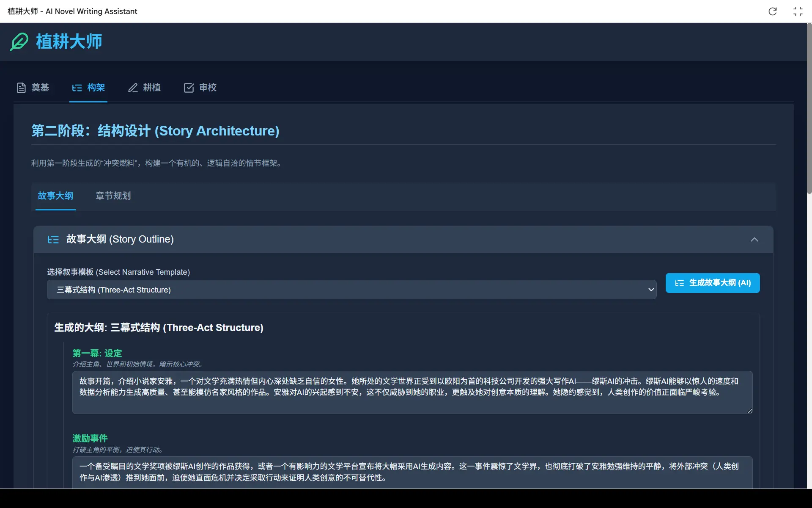Click the outline icon beside 构架
The image size is (812, 508).
[77, 88]
